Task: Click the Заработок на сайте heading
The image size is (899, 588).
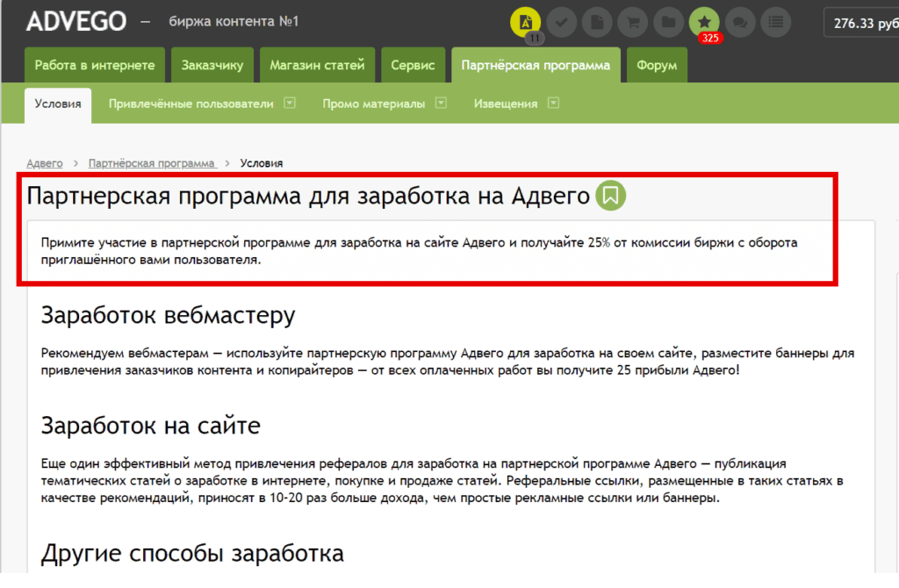Action: coord(151,426)
